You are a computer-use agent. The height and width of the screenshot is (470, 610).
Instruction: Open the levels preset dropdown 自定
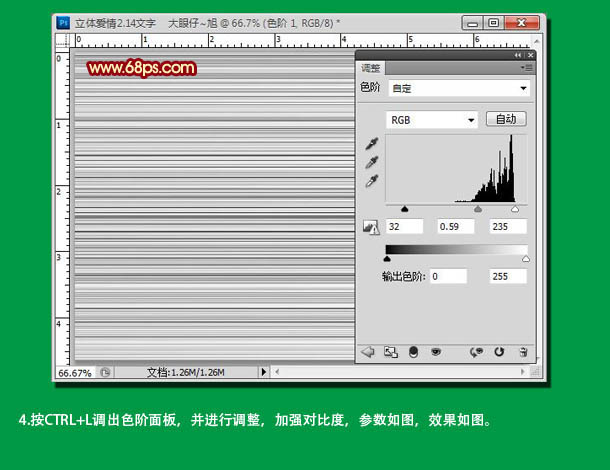pos(459,88)
